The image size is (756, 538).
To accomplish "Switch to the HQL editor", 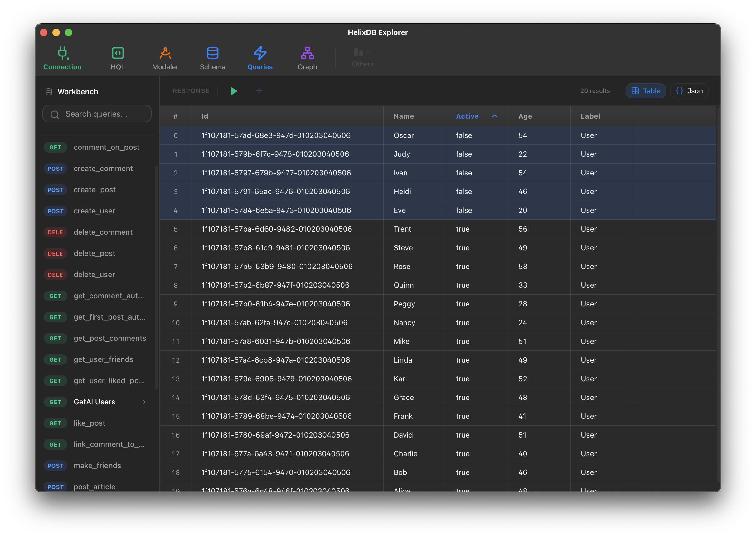I will click(x=118, y=58).
